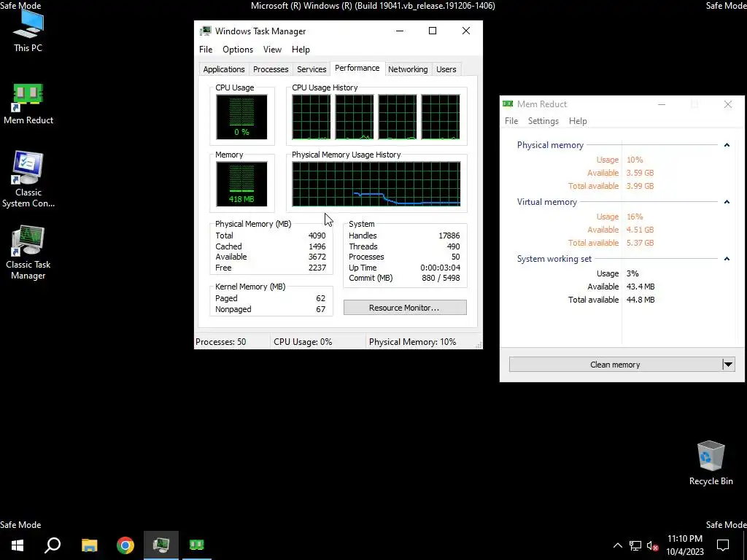747x560 pixels.
Task: Click the Handles value 17886
Action: (x=449, y=236)
